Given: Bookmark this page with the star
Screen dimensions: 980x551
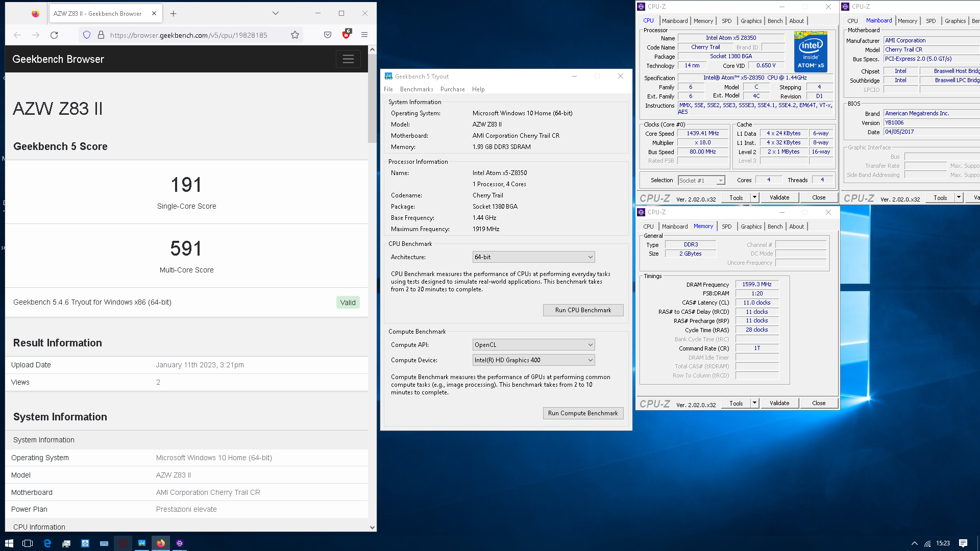Looking at the screenshot, I should coord(295,35).
